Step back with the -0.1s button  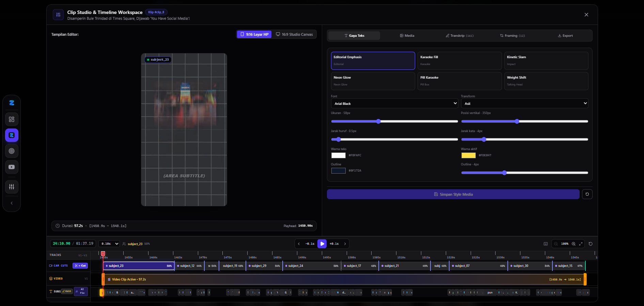click(x=310, y=244)
